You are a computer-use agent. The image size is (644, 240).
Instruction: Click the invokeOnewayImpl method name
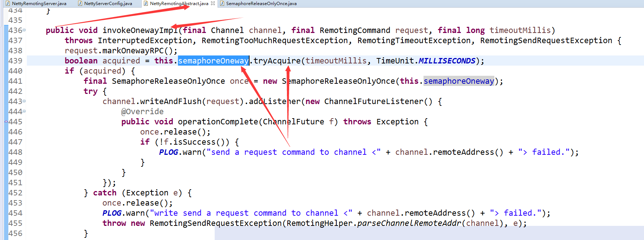point(140,30)
